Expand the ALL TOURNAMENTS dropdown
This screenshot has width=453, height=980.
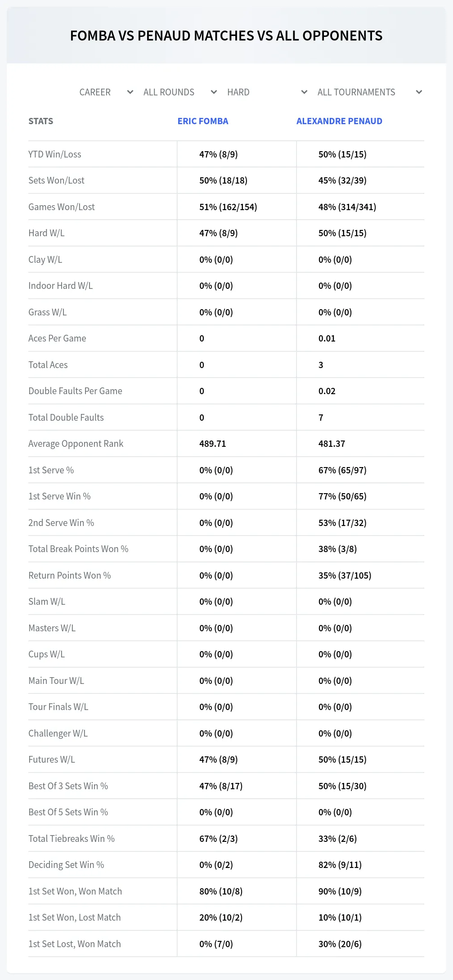pos(370,92)
